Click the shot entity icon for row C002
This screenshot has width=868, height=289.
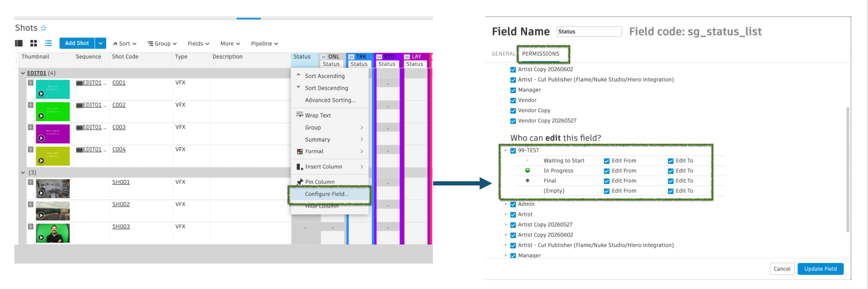[x=31, y=105]
